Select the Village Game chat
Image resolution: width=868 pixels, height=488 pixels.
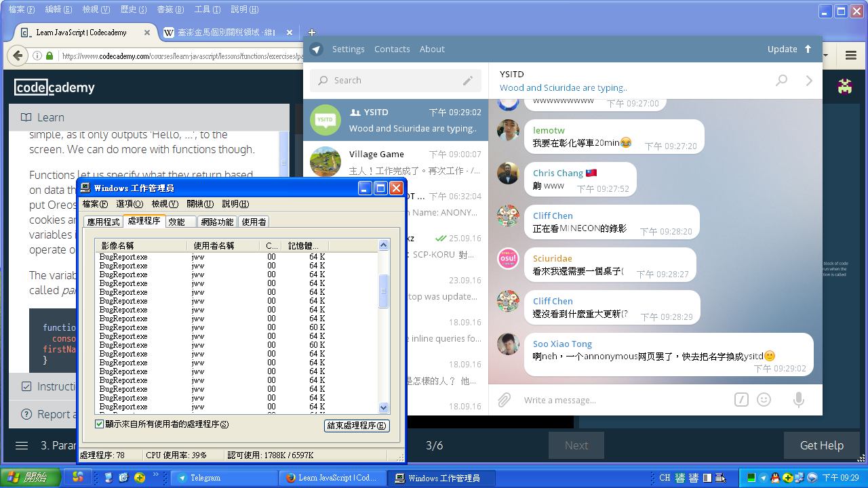coord(395,162)
